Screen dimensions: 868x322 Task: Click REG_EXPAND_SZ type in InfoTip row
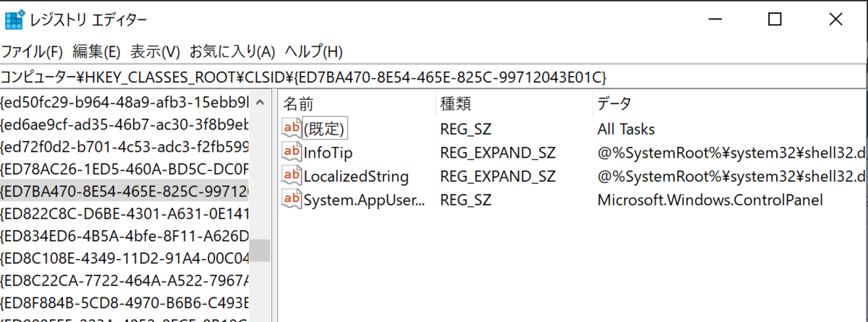(498, 153)
